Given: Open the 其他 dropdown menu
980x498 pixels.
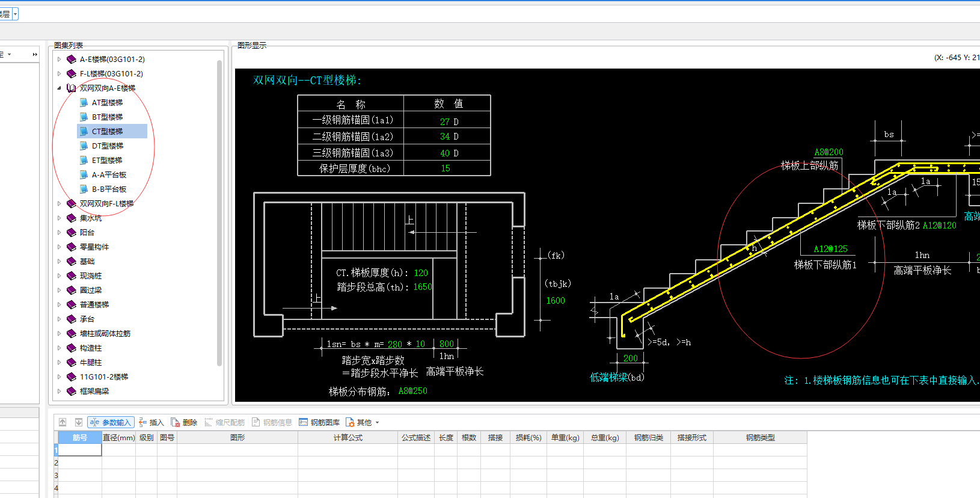Looking at the screenshot, I should pyautogui.click(x=363, y=422).
